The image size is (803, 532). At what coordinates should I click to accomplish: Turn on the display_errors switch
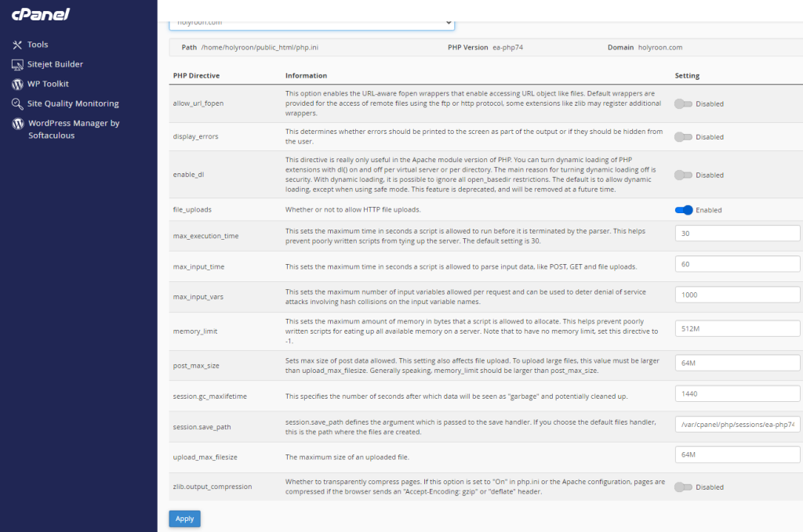[684, 137]
